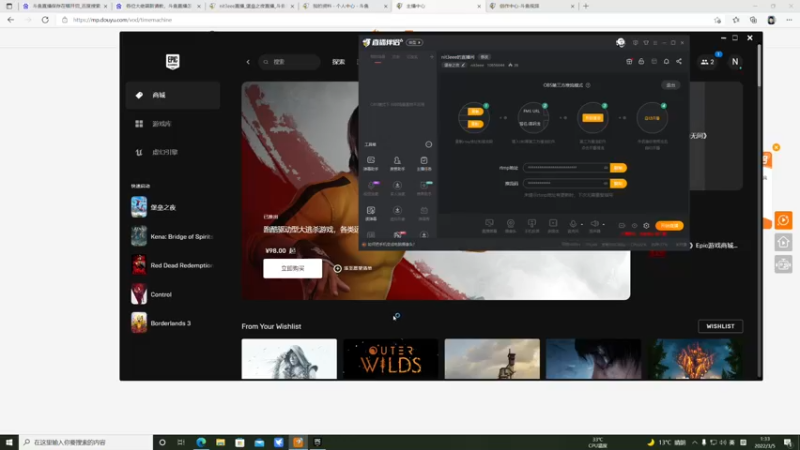
Task: Open File Explorer from taskbar
Action: pyautogui.click(x=220, y=442)
